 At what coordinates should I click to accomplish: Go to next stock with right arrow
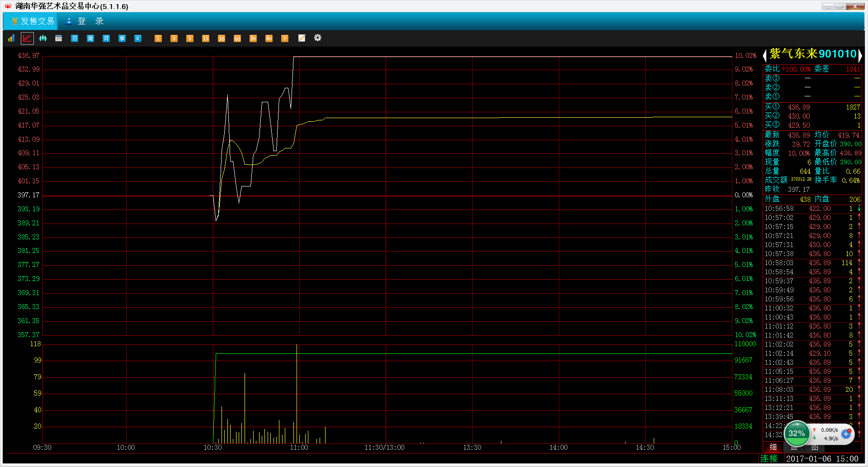point(860,55)
